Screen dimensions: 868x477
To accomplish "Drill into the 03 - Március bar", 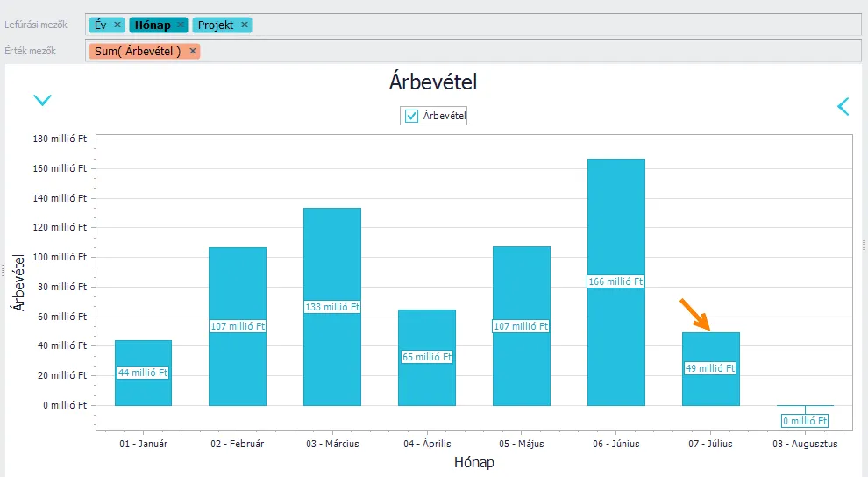I will 332,263.
